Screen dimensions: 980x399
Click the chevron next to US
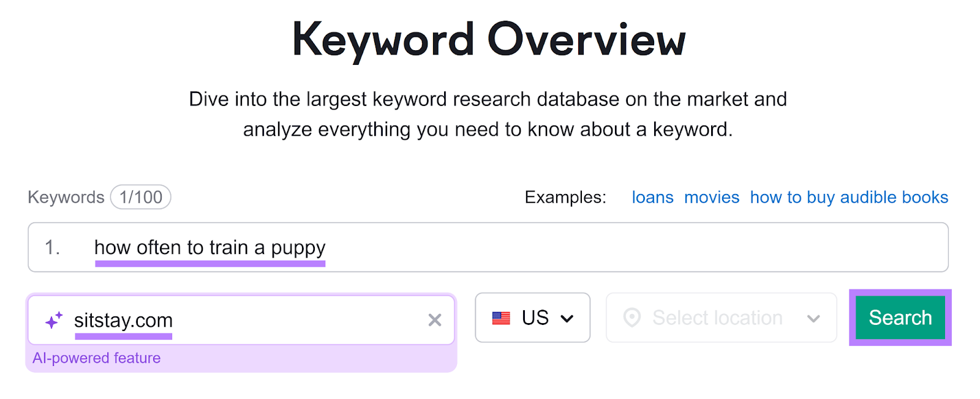coord(567,318)
